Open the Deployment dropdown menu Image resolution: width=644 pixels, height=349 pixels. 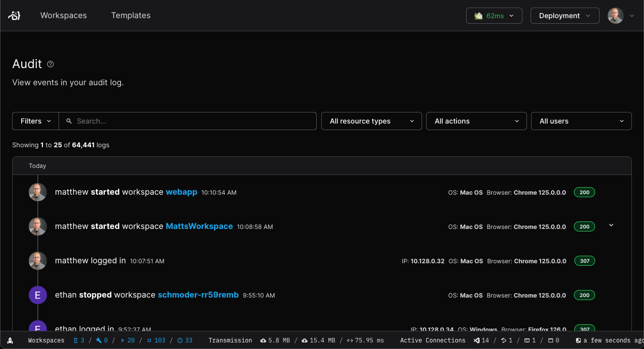click(564, 16)
